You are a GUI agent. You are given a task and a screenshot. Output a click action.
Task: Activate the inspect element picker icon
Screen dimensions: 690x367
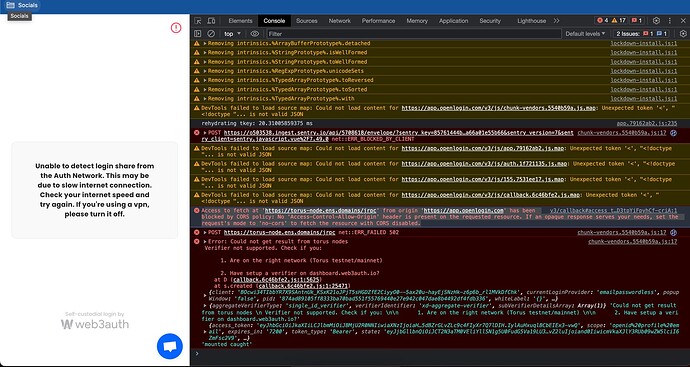click(x=198, y=21)
